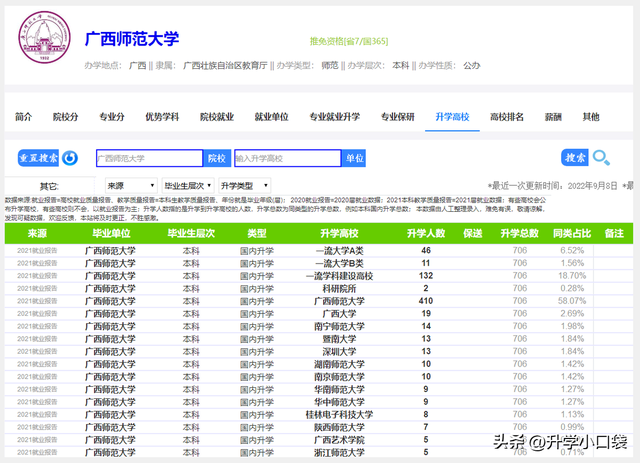Click the Guangxi Normal University logo emblem
This screenshot has width=640, height=463.
pos(44,37)
